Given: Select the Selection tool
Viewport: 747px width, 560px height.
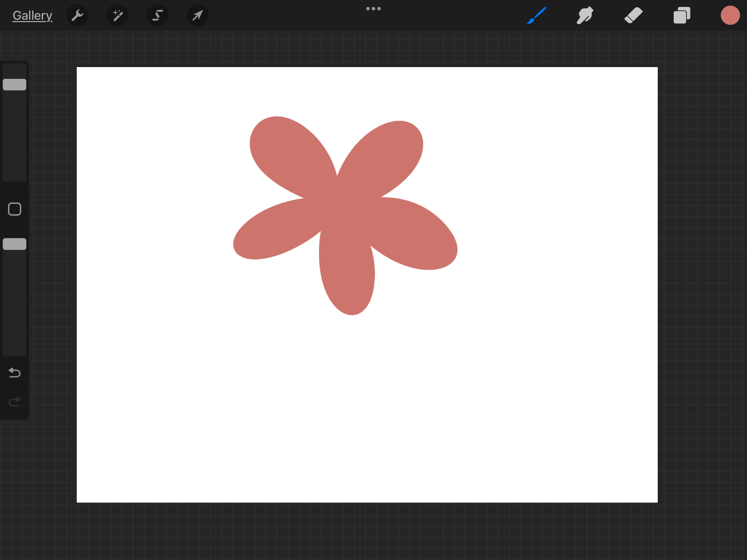Looking at the screenshot, I should coord(157,15).
